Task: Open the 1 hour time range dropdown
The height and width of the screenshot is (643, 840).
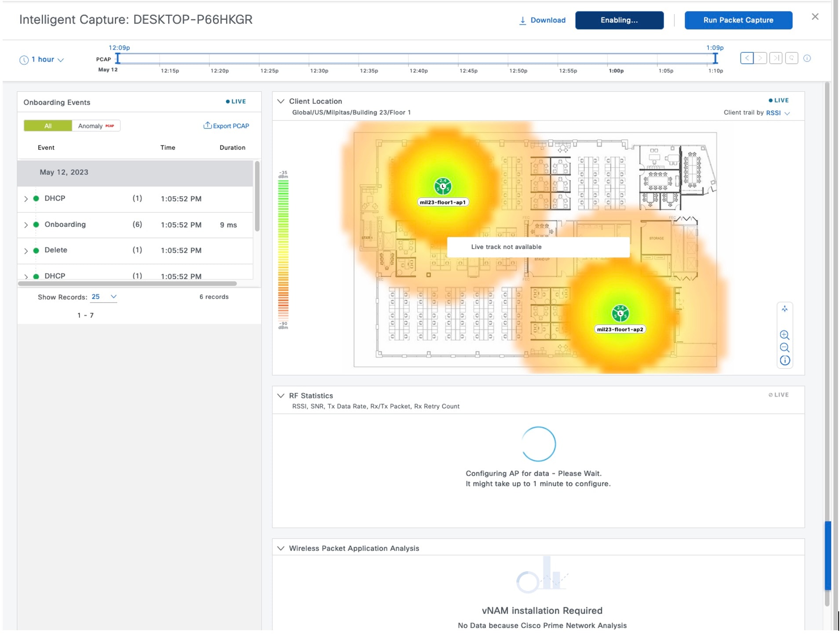Action: [47, 59]
